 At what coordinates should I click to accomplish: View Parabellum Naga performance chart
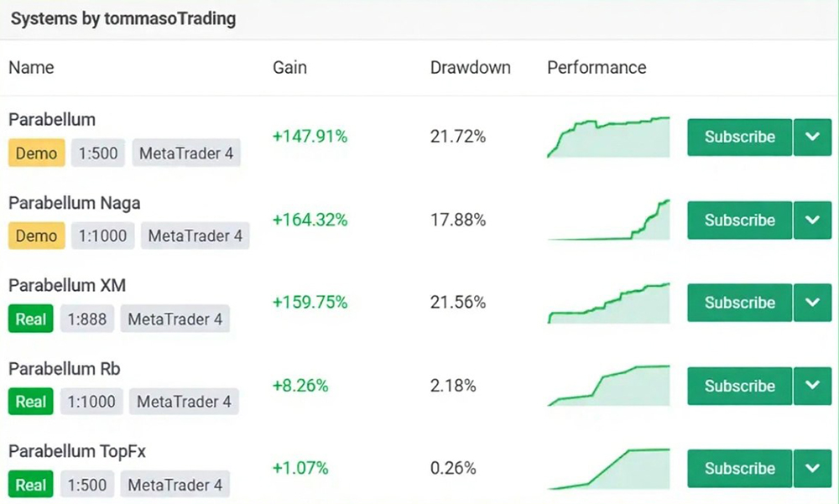click(x=608, y=221)
